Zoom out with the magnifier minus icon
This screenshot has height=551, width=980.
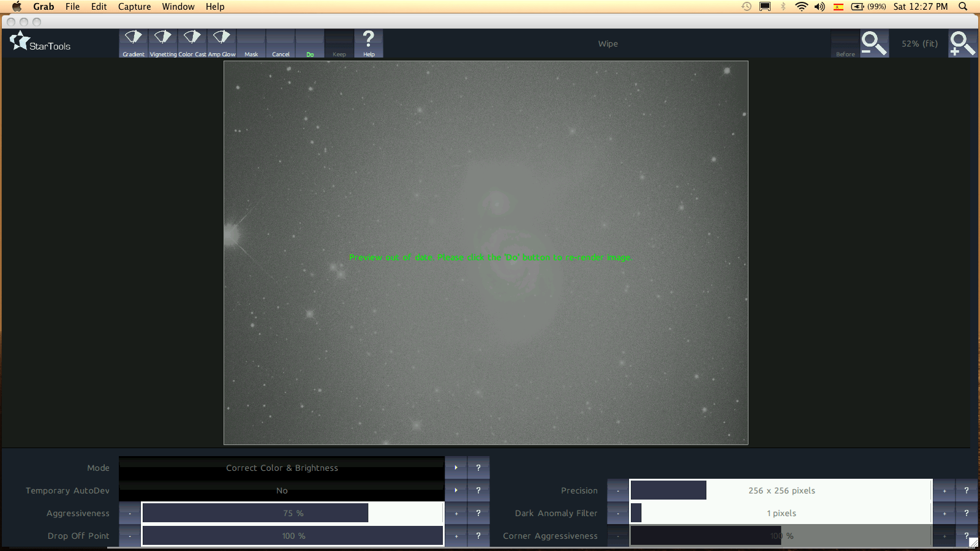tap(874, 43)
